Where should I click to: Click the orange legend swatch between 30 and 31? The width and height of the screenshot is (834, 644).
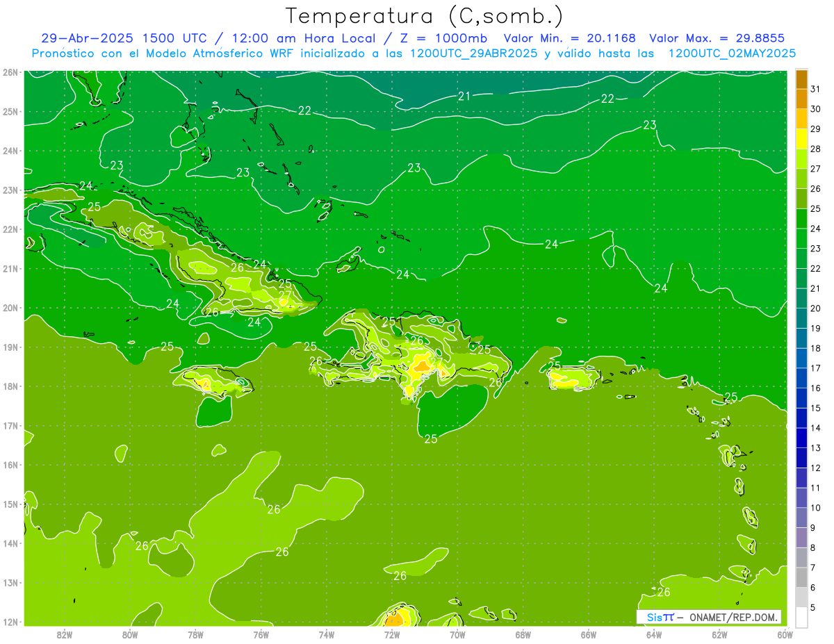pyautogui.click(x=802, y=99)
